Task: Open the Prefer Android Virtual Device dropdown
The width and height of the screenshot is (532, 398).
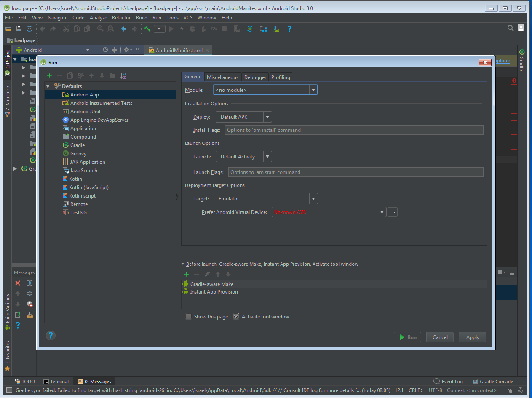Action: coord(329,212)
